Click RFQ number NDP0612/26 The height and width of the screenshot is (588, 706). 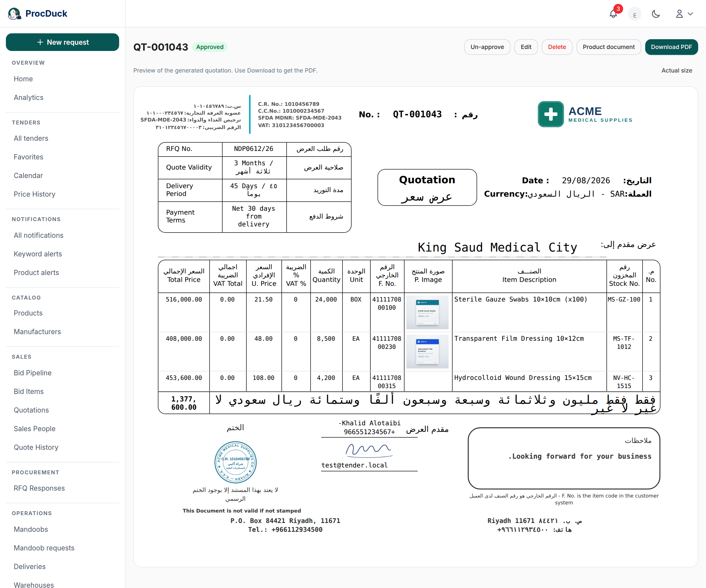pos(254,149)
